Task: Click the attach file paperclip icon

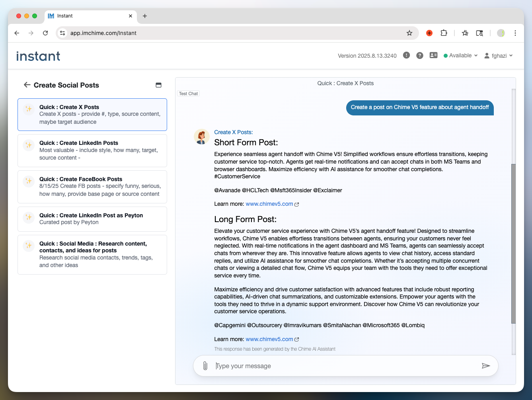Action: [205, 366]
